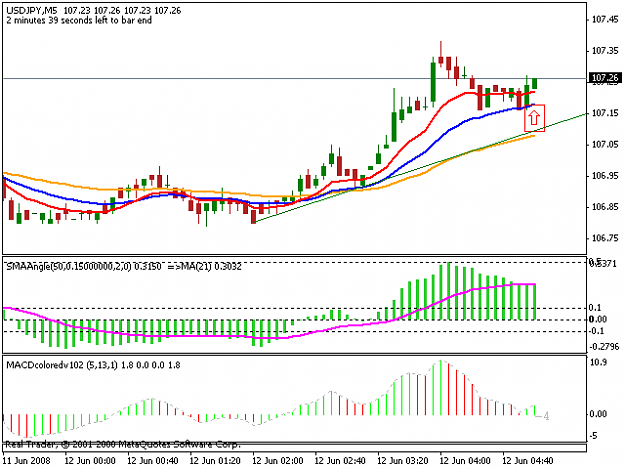This screenshot has height=469, width=625.
Task: Select the 107.05 price axis label
Action: [605, 145]
